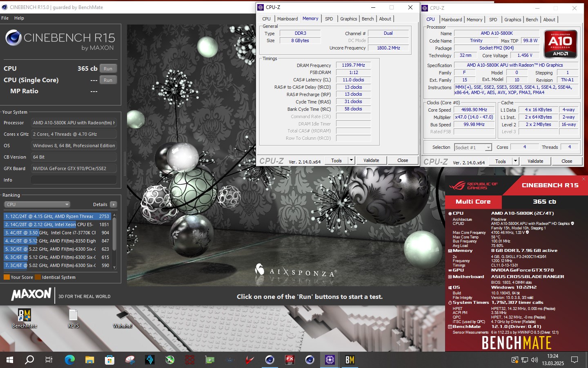Select ranking entry FX-6300 scoring 615
The height and width of the screenshot is (368, 588).
58,257
